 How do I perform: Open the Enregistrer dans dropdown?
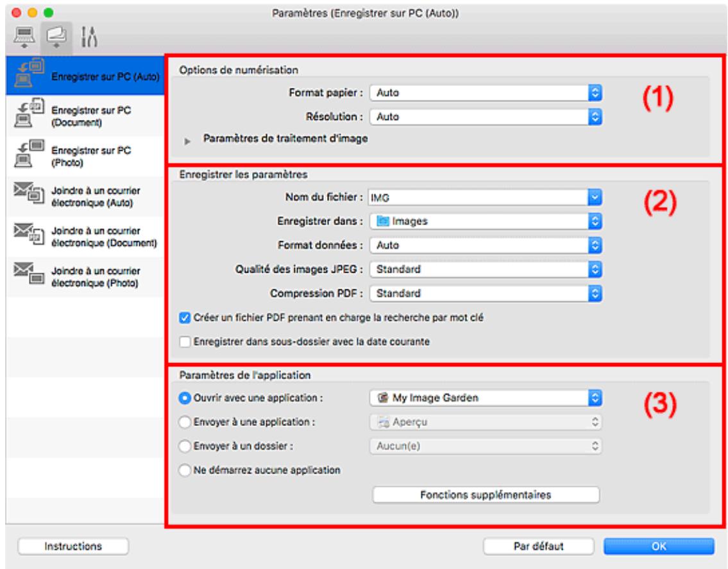point(486,221)
